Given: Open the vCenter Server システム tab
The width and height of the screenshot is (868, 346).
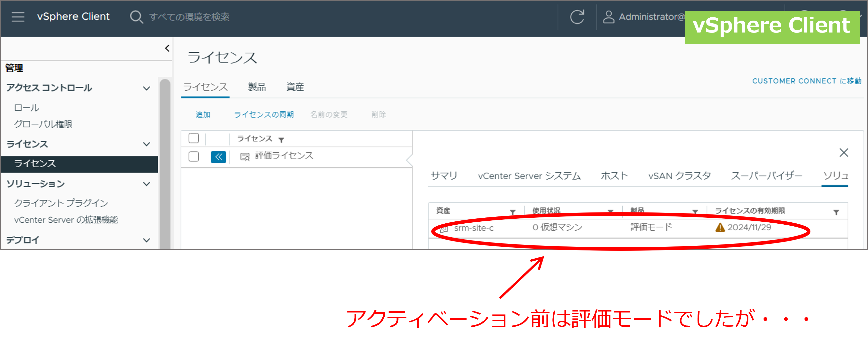Looking at the screenshot, I should click(529, 176).
